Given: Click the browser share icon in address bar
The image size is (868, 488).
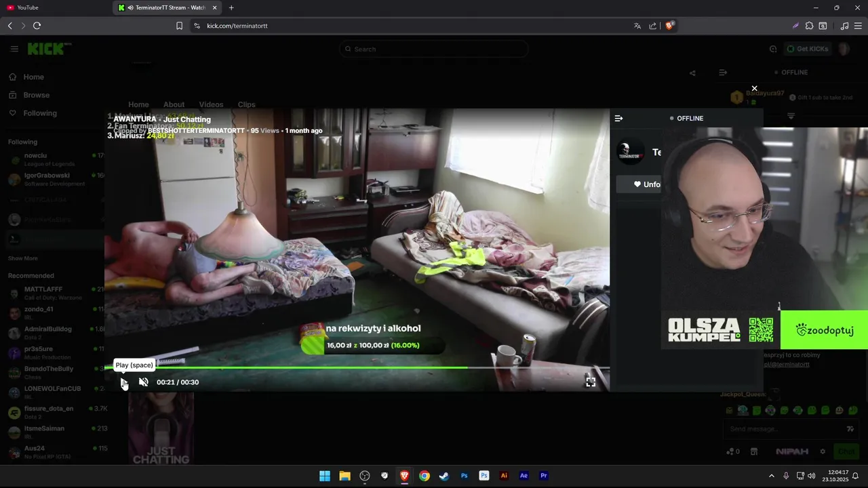Looking at the screenshot, I should (x=653, y=26).
